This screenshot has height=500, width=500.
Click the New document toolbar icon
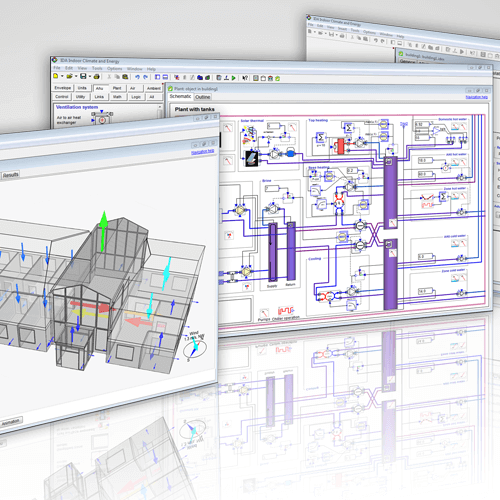pyautogui.click(x=56, y=76)
